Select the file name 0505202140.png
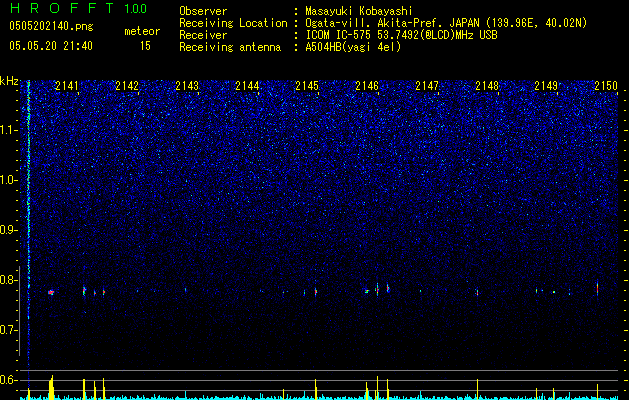This screenshot has width=629, height=400. click(51, 26)
